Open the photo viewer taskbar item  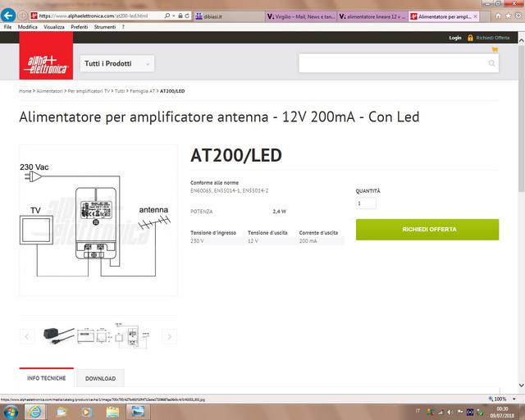click(x=138, y=412)
